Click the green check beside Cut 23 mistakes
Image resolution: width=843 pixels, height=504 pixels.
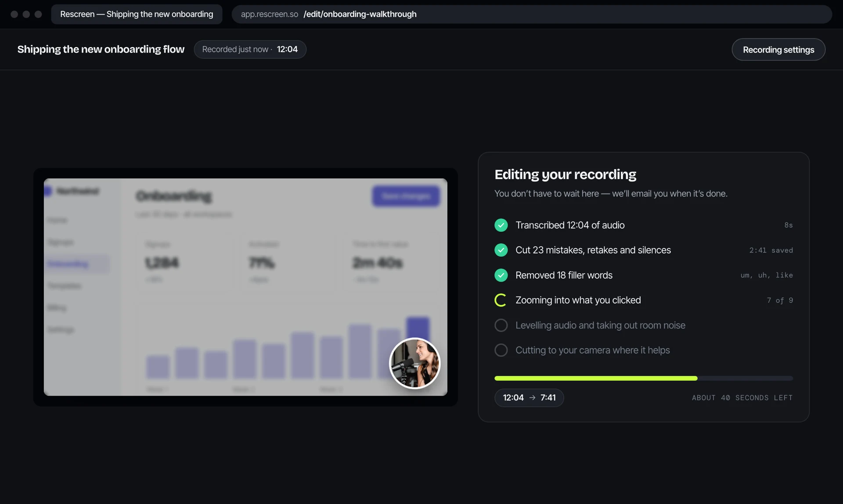[x=501, y=250]
